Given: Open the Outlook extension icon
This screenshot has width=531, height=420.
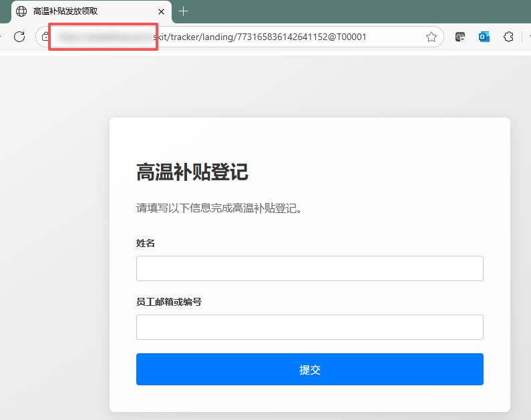Looking at the screenshot, I should click(x=484, y=37).
